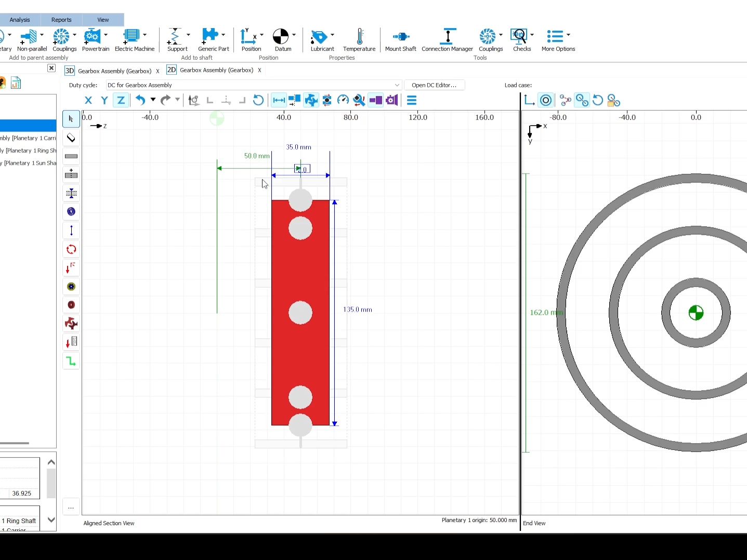Close the 3D Gearbox Assembly tab
The width and height of the screenshot is (747, 560).
[x=158, y=71]
